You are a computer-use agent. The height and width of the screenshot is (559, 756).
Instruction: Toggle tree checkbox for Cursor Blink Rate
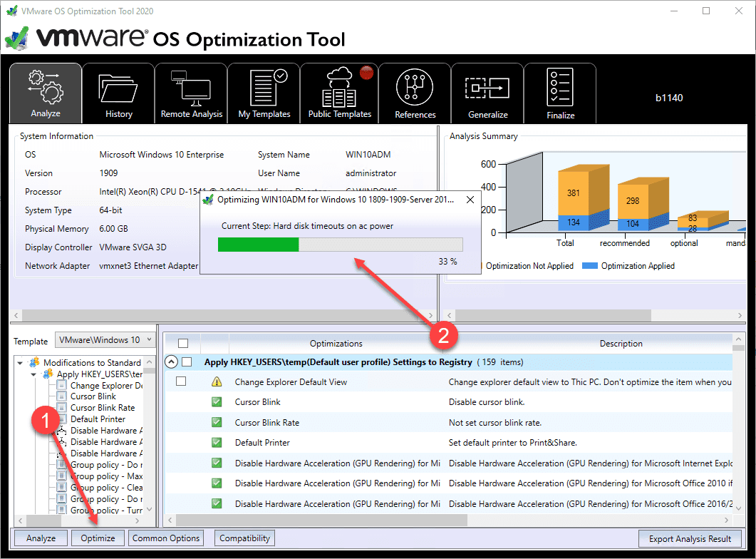62,408
